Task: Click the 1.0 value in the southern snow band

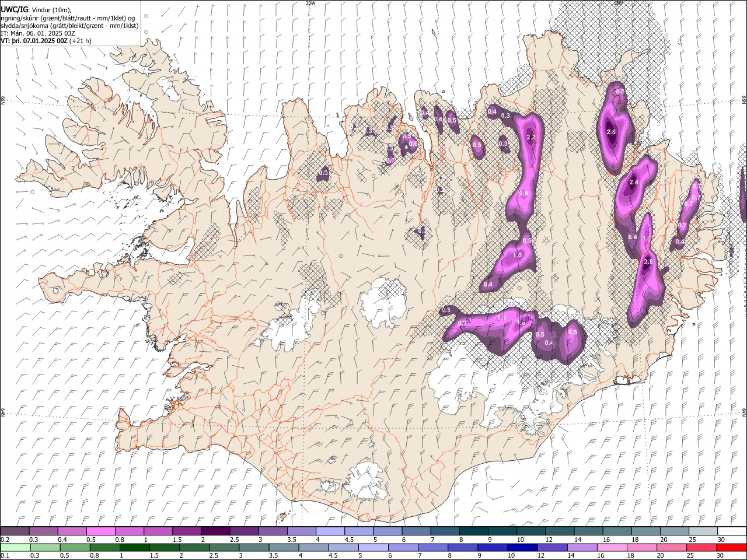Action: click(x=501, y=318)
